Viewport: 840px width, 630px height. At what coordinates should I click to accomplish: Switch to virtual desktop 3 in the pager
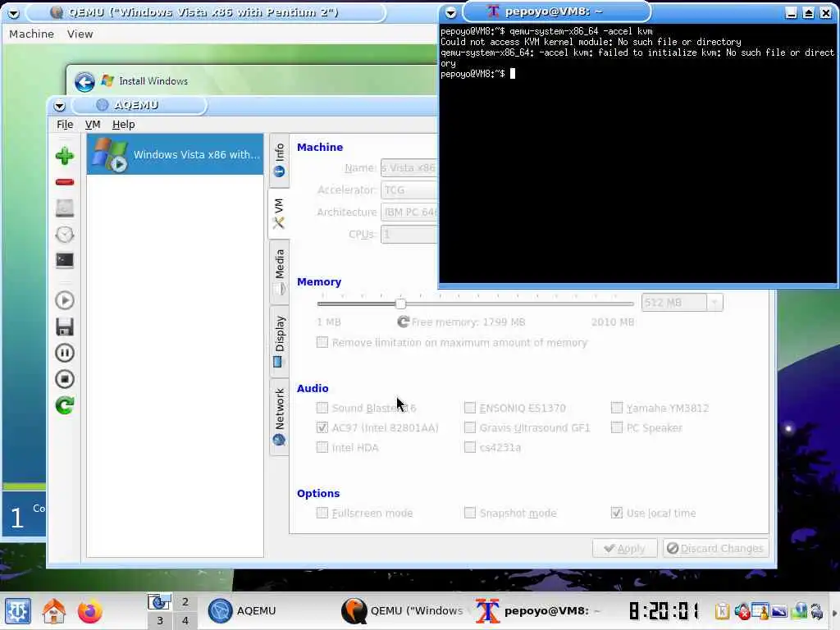[160, 620]
